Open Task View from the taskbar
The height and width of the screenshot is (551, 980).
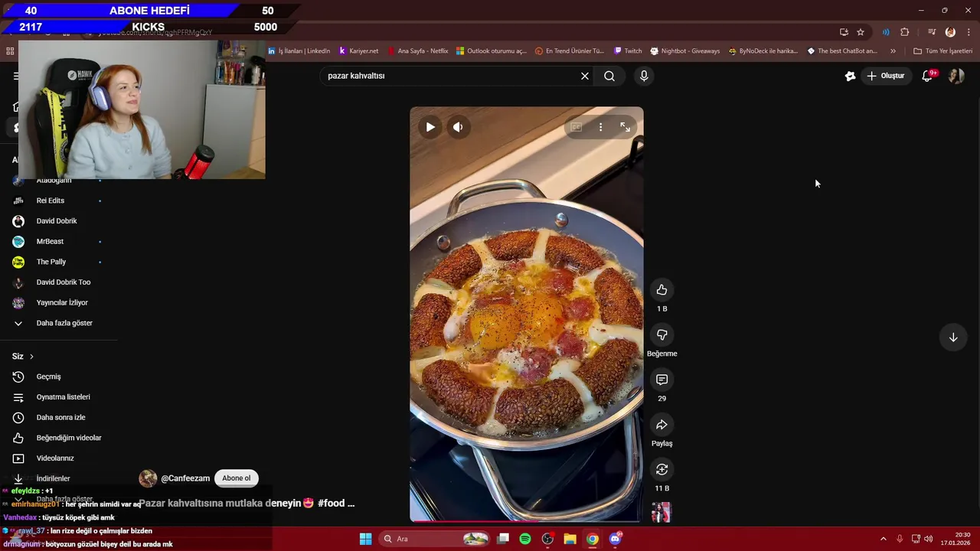(x=503, y=539)
